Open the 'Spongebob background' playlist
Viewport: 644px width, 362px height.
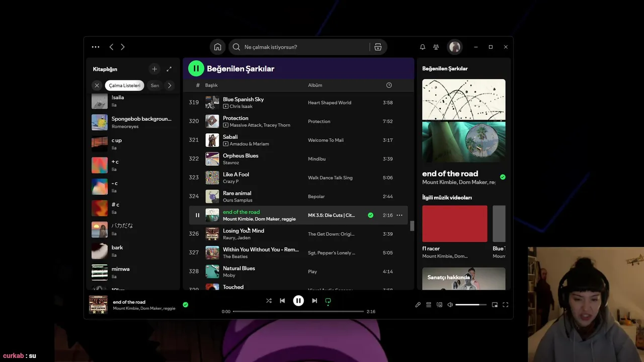tap(133, 122)
